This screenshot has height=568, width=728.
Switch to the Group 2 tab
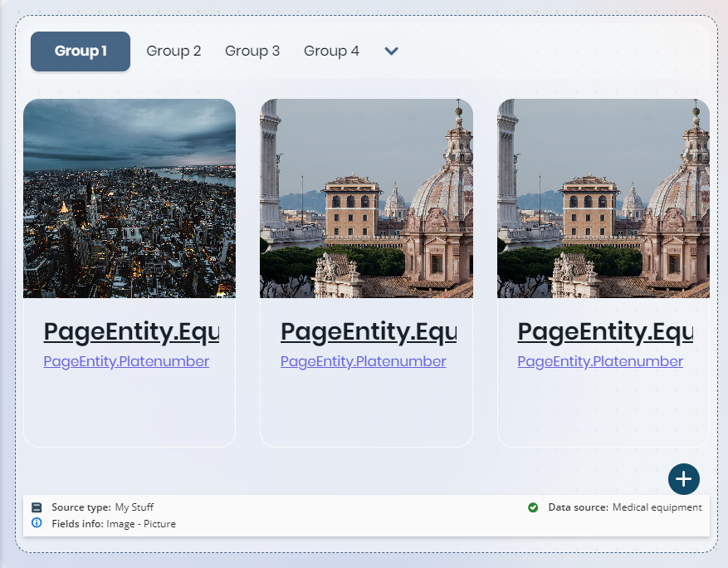coord(173,51)
